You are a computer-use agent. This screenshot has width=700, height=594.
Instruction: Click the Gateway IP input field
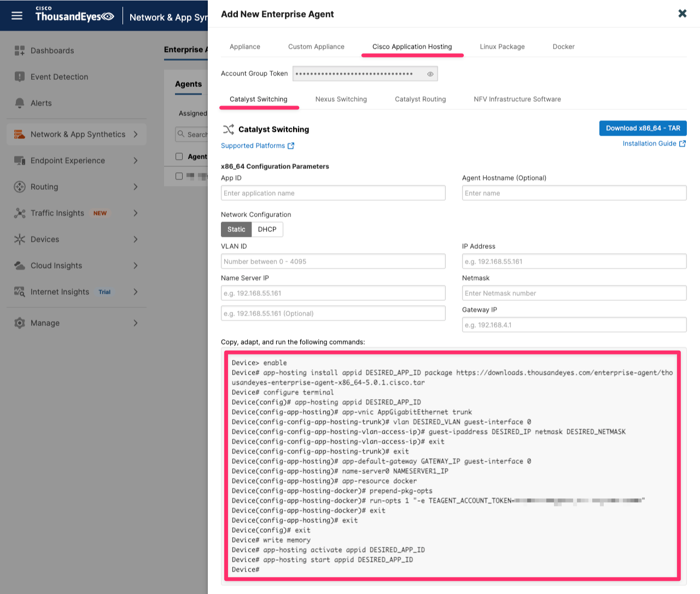tap(574, 325)
